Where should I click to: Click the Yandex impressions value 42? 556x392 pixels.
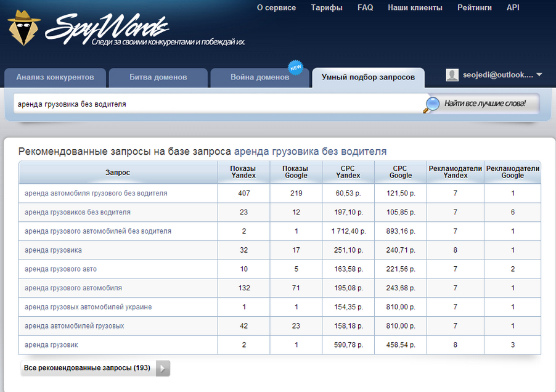[x=243, y=326]
